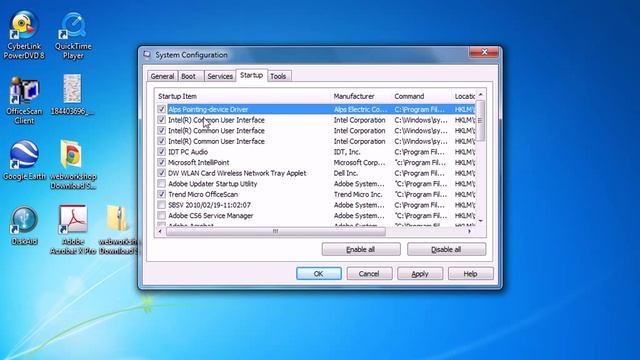Close the System Configuration dialog
The width and height of the screenshot is (640, 360).
click(x=484, y=52)
